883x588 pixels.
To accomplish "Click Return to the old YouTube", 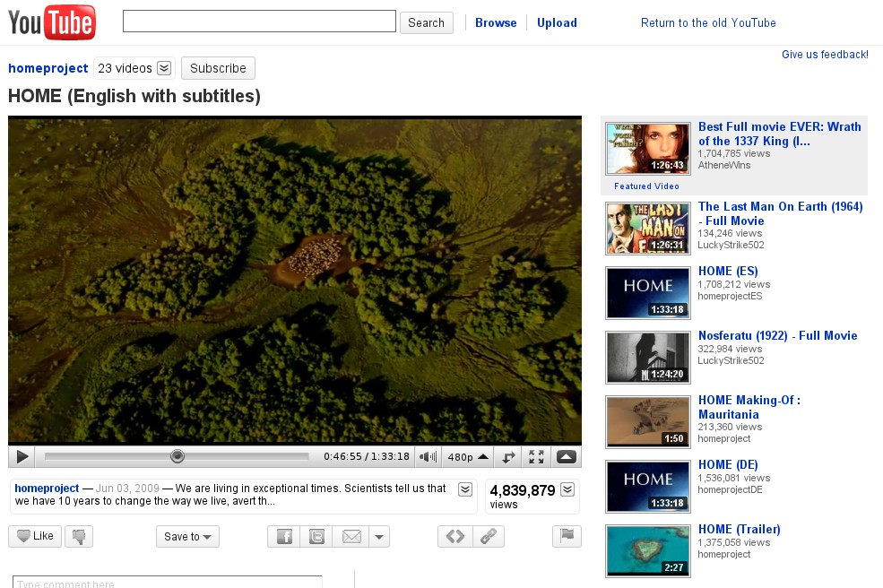I will tap(708, 22).
